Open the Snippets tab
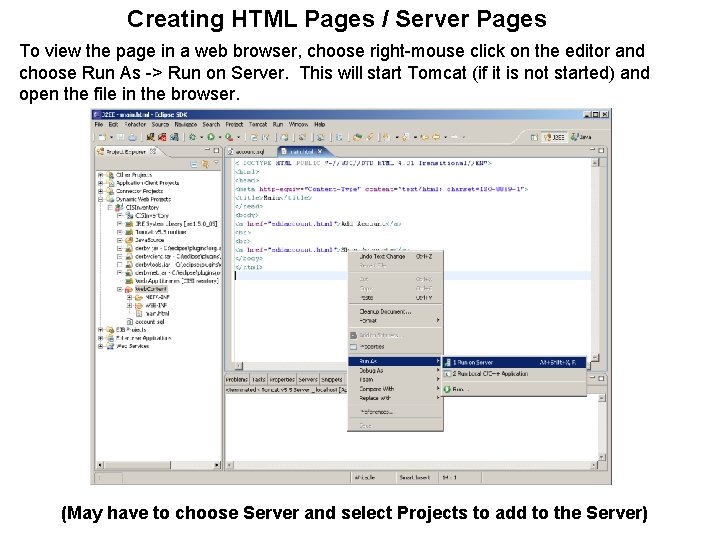Screen dimensions: 720x540 332,380
